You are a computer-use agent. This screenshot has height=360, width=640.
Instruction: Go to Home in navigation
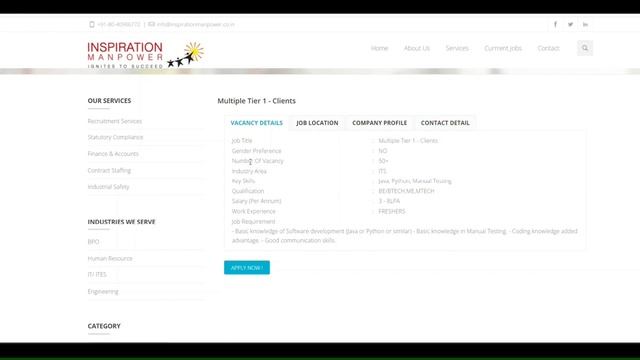coord(380,48)
